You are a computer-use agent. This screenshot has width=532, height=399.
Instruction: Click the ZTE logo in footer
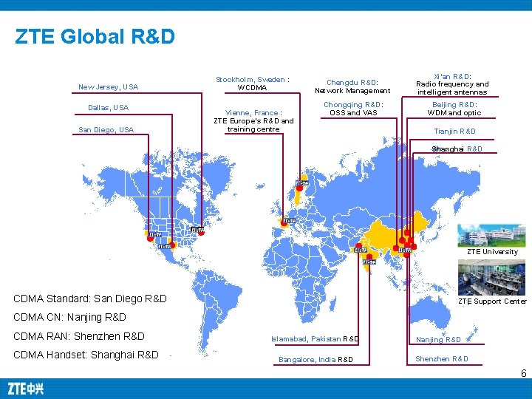click(x=26, y=389)
